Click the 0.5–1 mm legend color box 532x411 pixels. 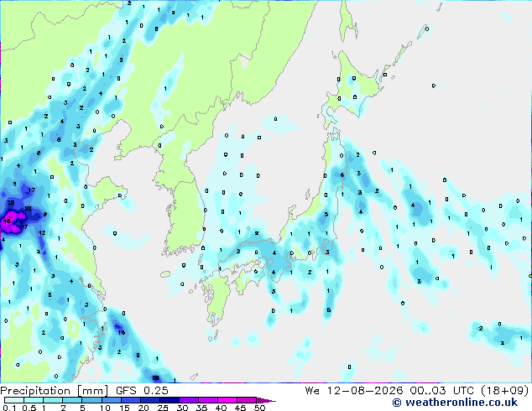[34, 400]
